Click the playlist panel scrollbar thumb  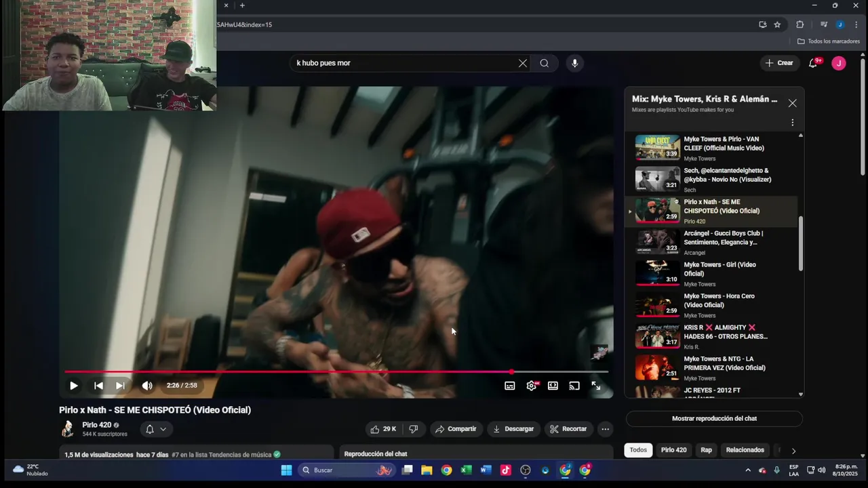(x=801, y=244)
